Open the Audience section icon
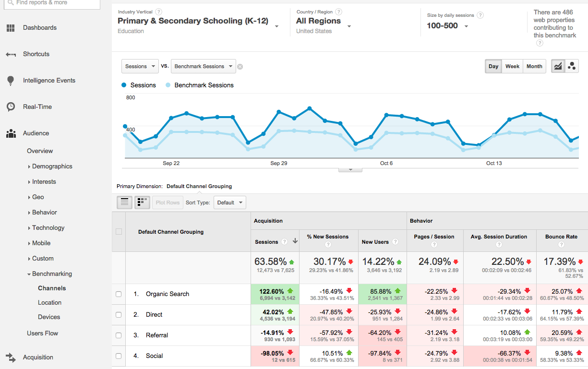The width and height of the screenshot is (588, 369). 10,133
